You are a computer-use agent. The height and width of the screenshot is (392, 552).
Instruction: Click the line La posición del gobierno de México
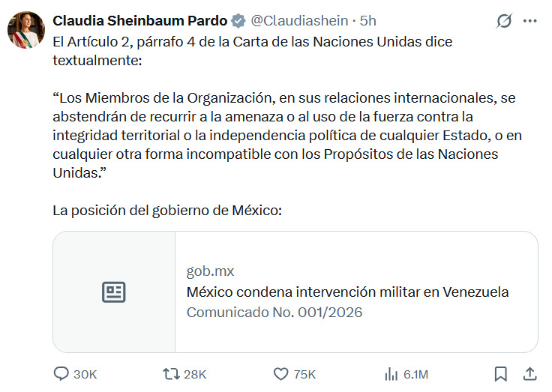click(x=167, y=210)
